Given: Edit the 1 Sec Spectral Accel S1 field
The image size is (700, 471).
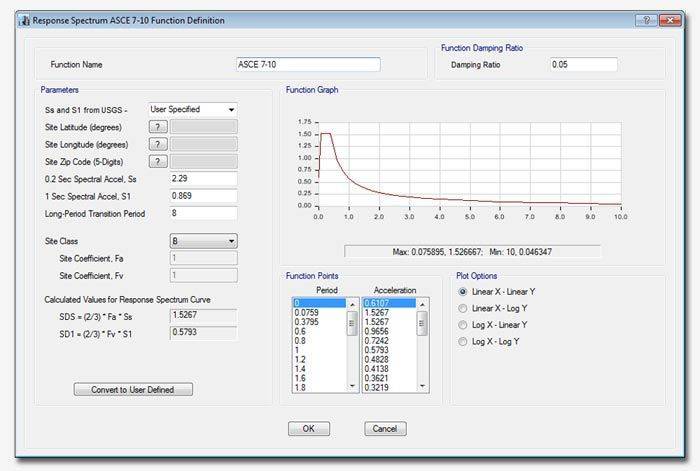Looking at the screenshot, I should [x=204, y=196].
